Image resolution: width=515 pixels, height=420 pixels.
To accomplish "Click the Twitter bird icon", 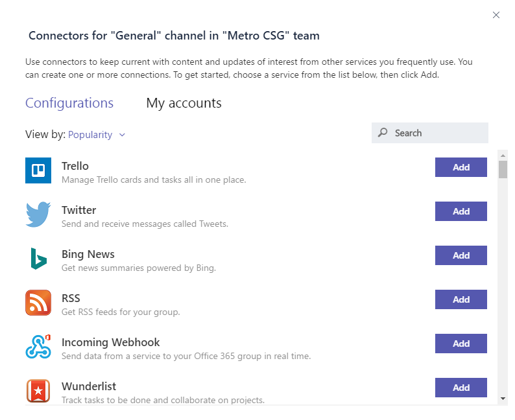I will 38,215.
